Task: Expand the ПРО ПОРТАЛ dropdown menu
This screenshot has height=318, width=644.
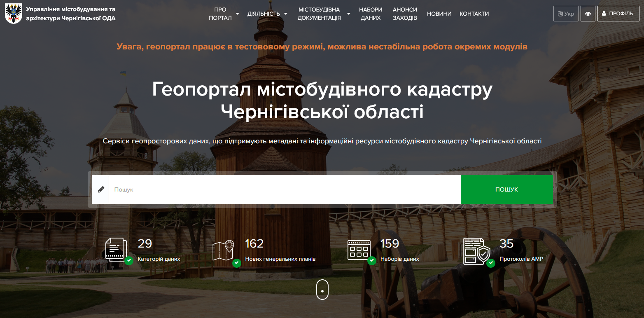Action: (224, 14)
